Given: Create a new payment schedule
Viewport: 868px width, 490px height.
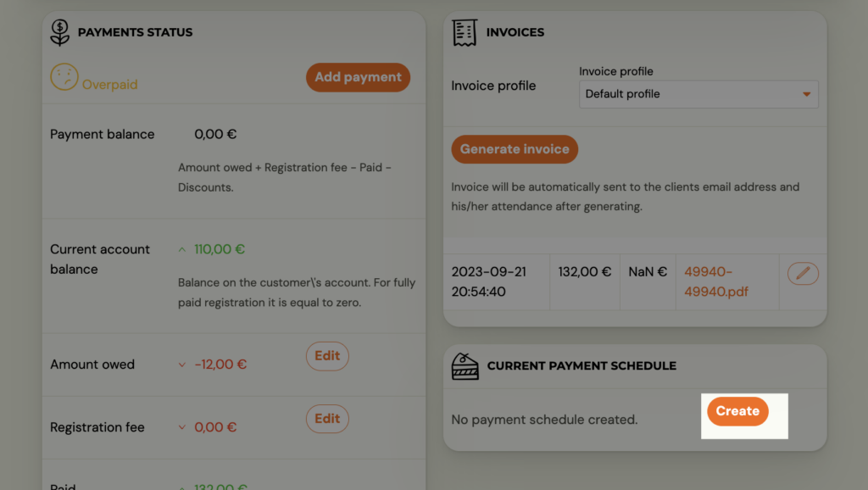Looking at the screenshot, I should pyautogui.click(x=737, y=411).
